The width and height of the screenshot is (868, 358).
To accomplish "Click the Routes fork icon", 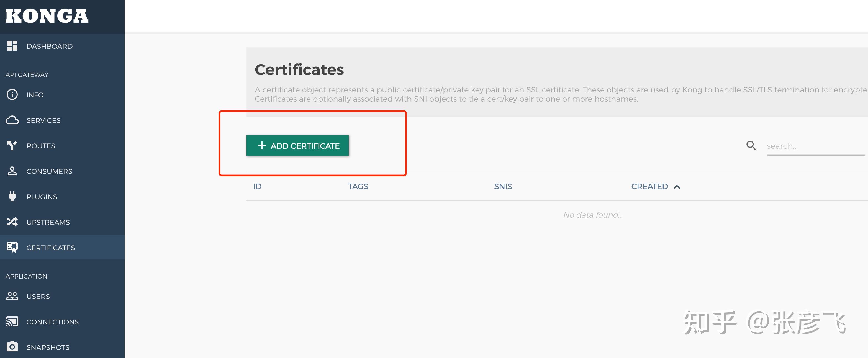I will tap(12, 145).
